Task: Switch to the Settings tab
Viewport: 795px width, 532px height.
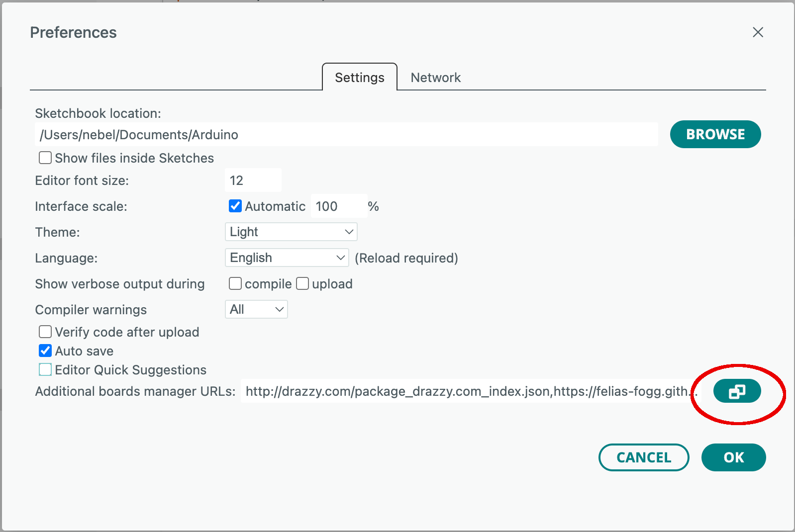Action: click(x=360, y=77)
